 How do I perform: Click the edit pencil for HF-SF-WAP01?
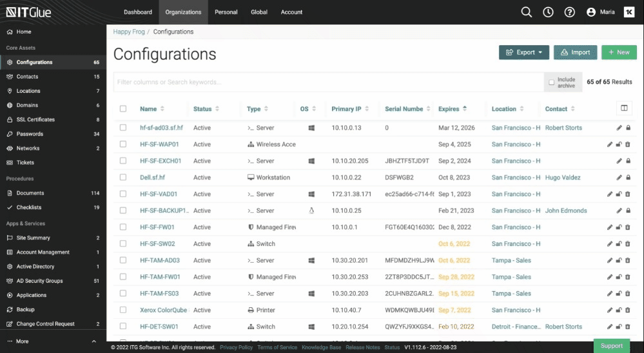coord(610,145)
